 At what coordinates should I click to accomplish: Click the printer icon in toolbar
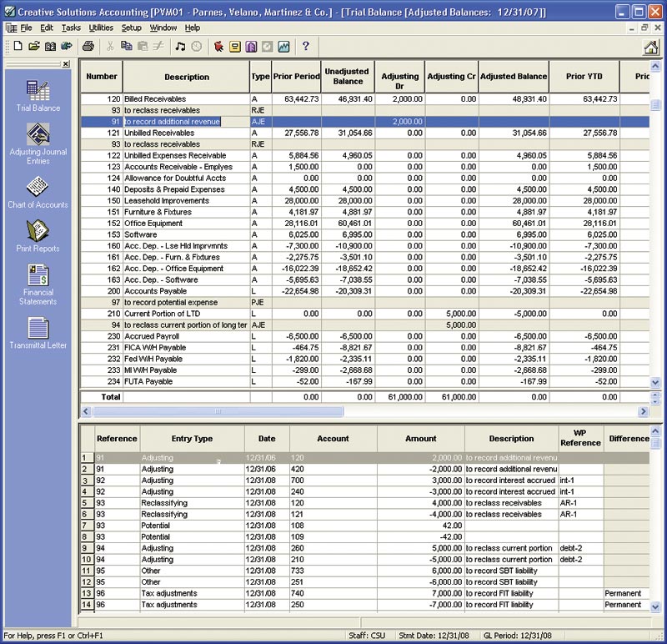[88, 47]
